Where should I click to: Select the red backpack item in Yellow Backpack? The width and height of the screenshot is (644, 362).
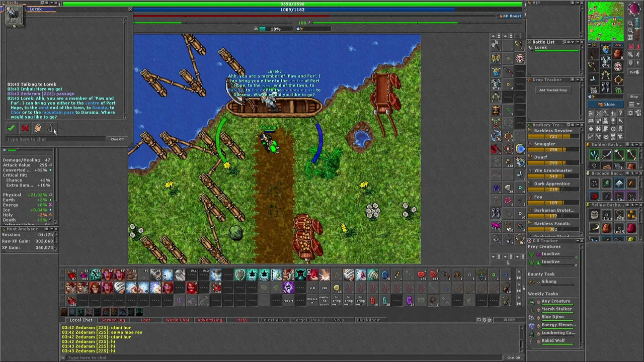click(x=632, y=228)
